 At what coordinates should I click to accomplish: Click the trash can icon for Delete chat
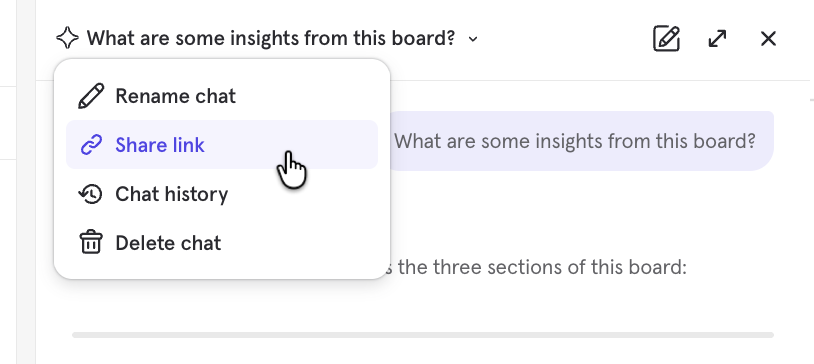coord(91,242)
